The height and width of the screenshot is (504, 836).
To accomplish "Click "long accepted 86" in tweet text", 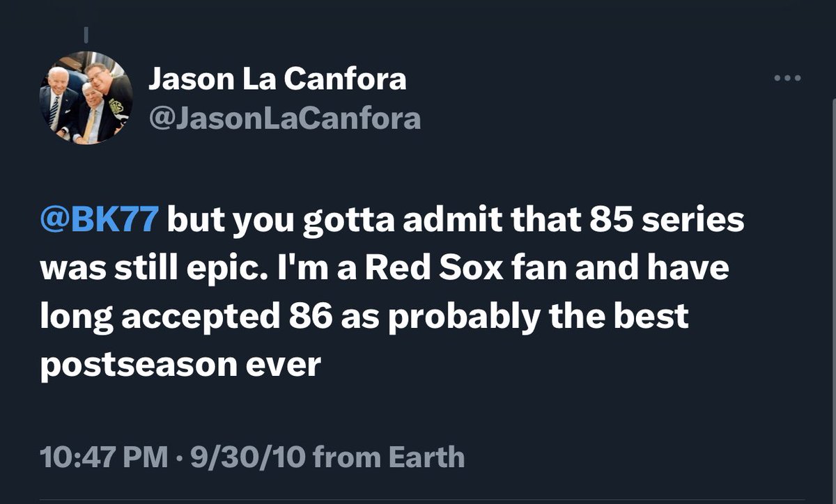I will [186, 316].
